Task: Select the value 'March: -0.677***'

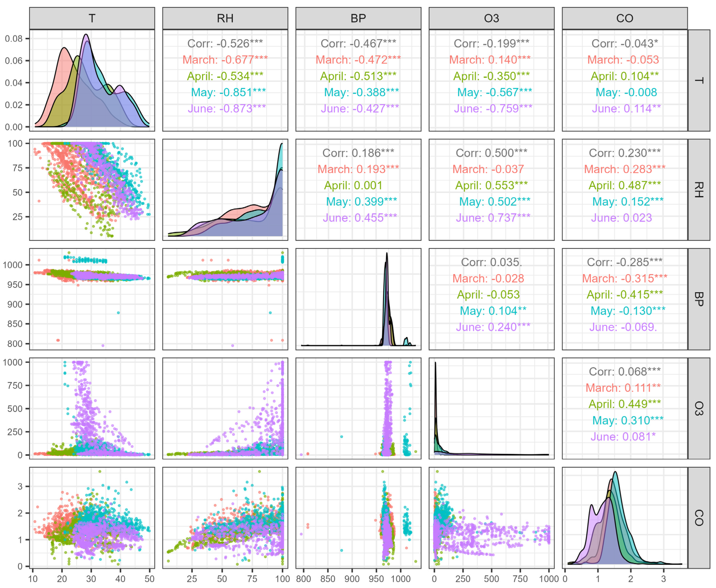Action: coord(225,60)
